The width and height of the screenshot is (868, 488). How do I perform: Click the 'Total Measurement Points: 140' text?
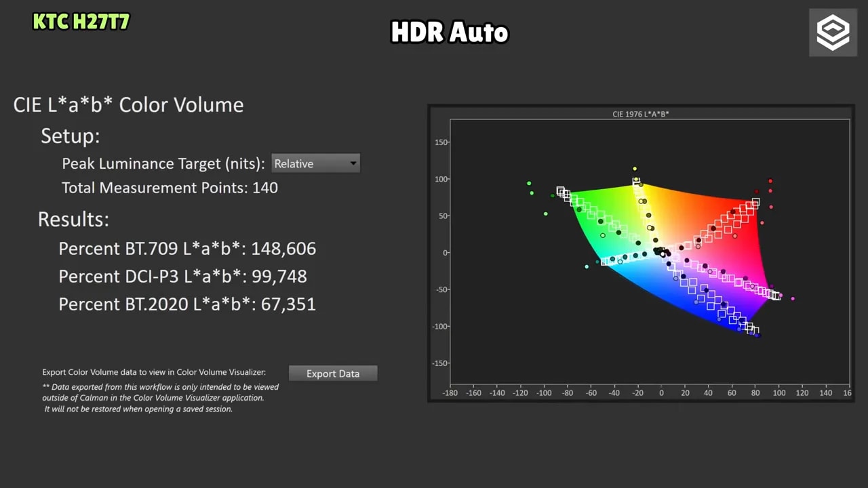click(x=170, y=188)
